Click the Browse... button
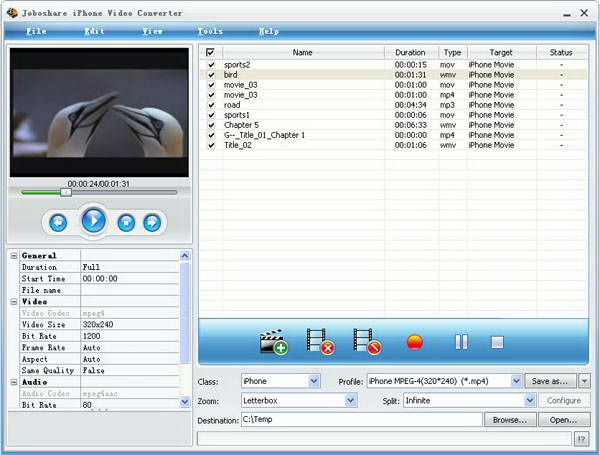The width and height of the screenshot is (600, 455). tap(510, 420)
